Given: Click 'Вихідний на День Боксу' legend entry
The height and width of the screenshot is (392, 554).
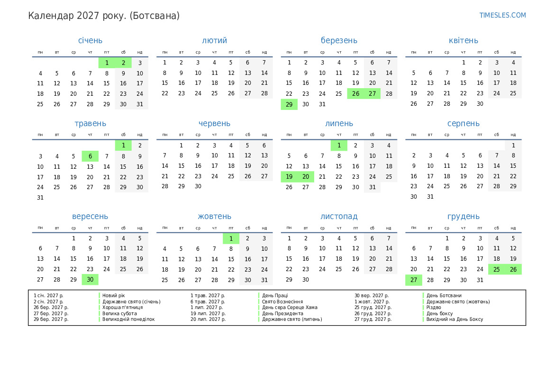Looking at the screenshot, I should [455, 319].
